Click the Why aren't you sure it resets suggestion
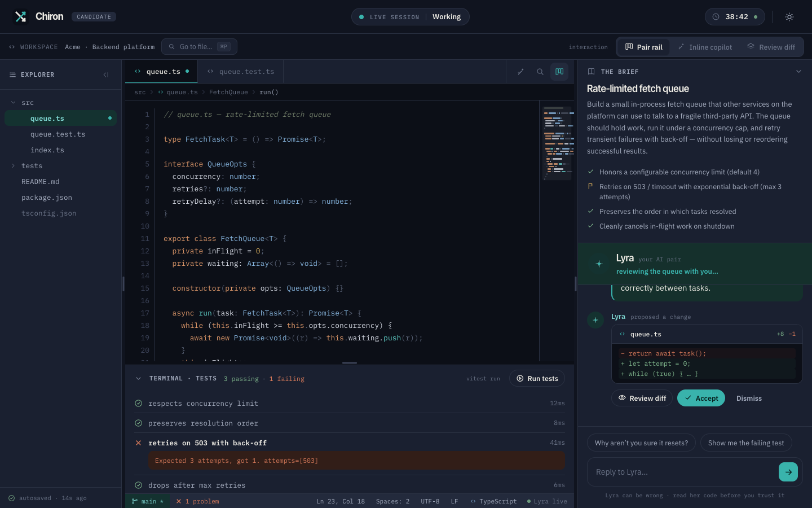This screenshot has height=508, width=812. [x=641, y=443]
